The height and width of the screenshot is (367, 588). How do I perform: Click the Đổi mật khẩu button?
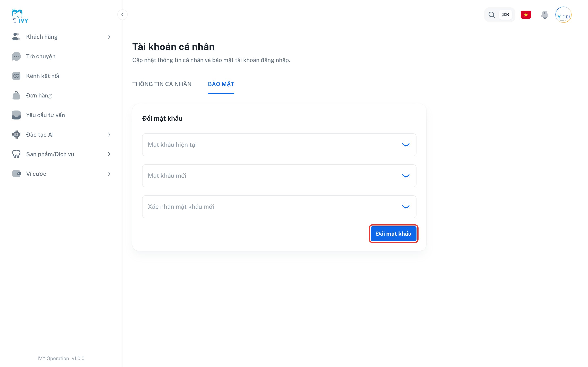[x=393, y=234]
